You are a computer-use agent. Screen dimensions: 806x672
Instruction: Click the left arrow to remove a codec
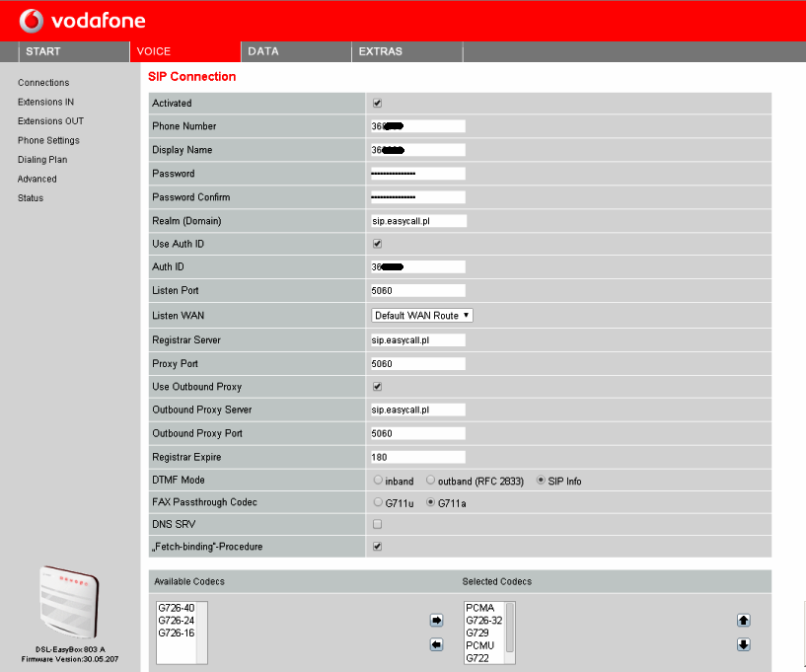coord(435,644)
